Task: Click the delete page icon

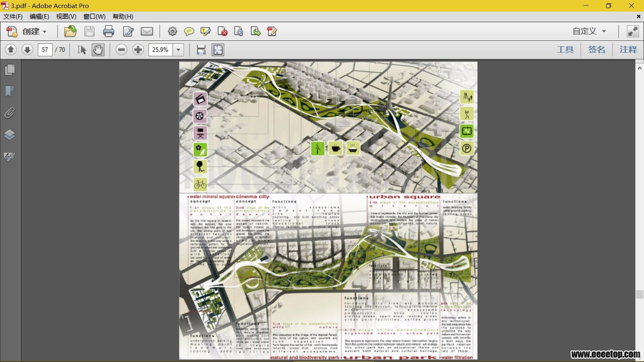Action: [222, 31]
